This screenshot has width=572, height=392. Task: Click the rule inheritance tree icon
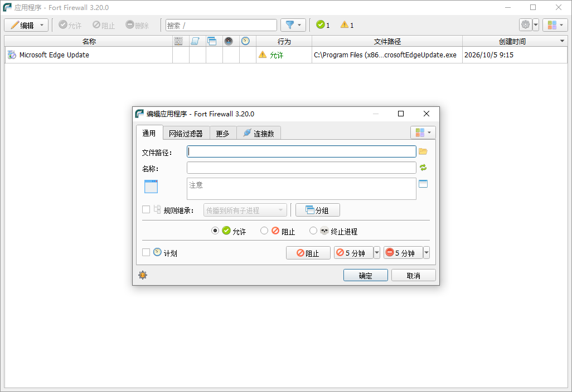click(x=157, y=209)
